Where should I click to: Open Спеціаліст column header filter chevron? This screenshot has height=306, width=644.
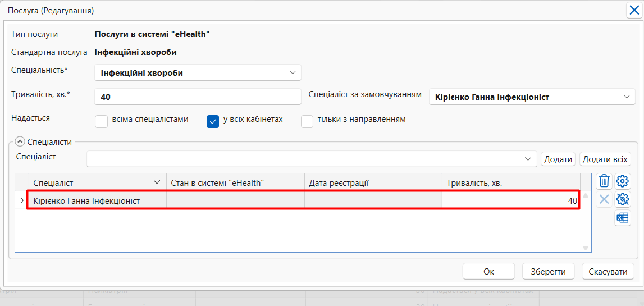(x=157, y=182)
